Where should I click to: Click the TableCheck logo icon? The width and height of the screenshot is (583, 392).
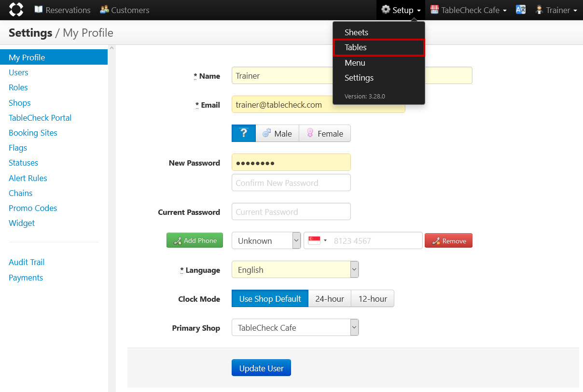click(16, 10)
